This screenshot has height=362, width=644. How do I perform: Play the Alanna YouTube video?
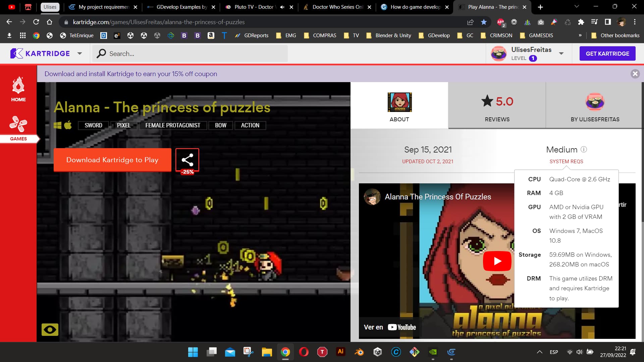point(497,261)
